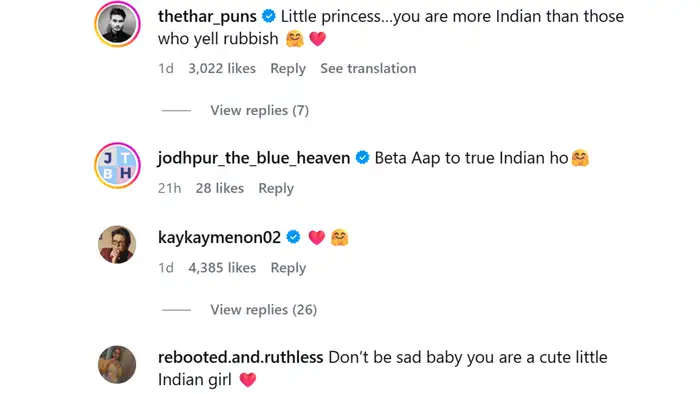Click See translation on first comment
The image size is (700, 394).
point(368,68)
